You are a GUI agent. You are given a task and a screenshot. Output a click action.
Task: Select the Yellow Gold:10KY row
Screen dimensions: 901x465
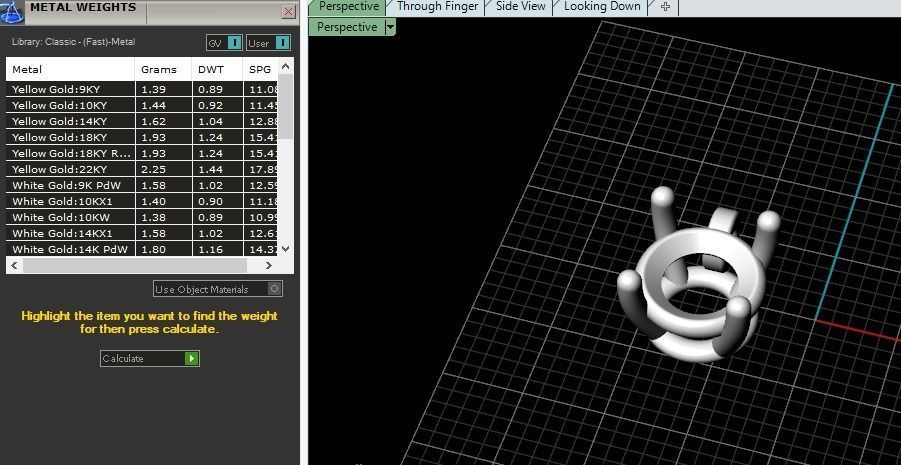point(142,105)
